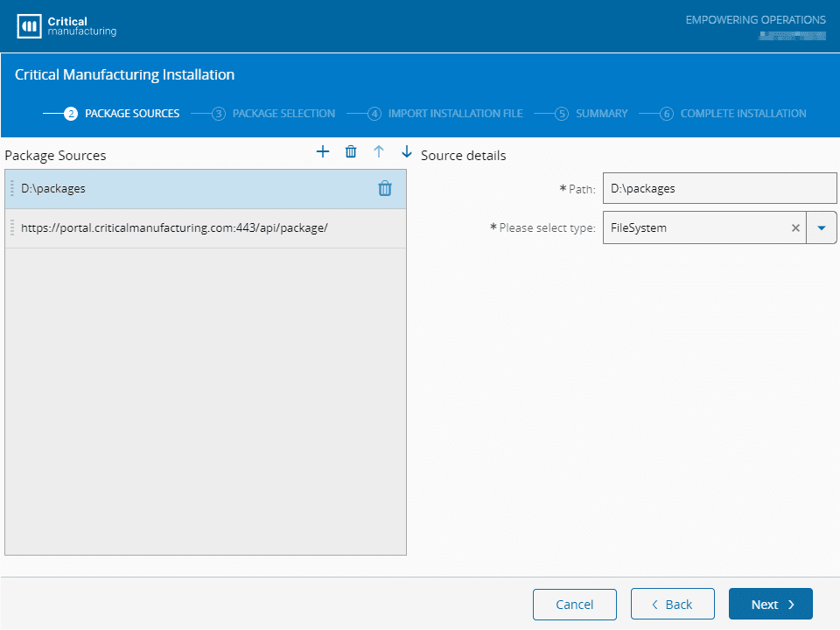Jump to step 6 Complete Installation
Screen dimensions: 840x630
[x=734, y=114]
